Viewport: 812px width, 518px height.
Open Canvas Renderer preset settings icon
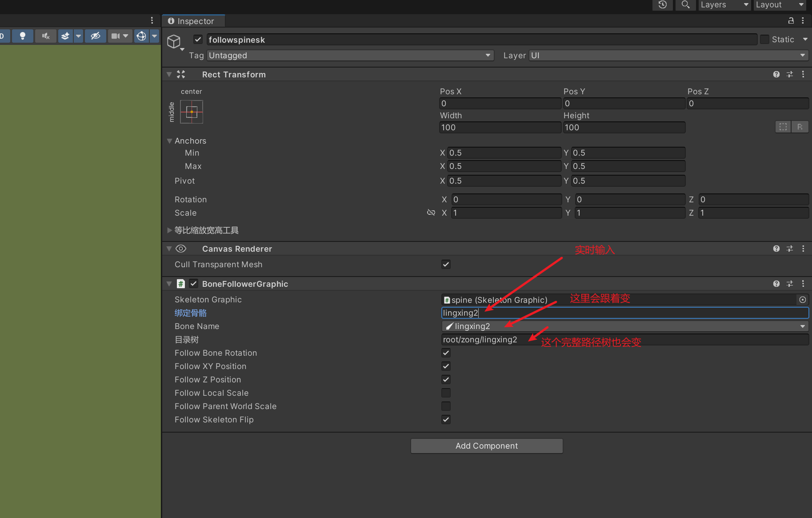coord(790,249)
